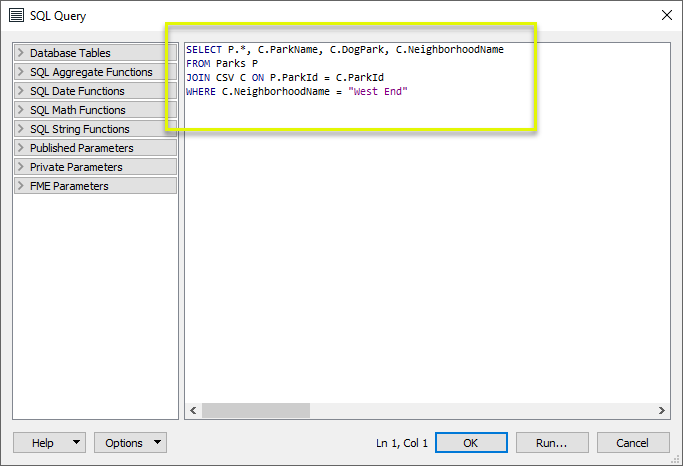Show the Published Parameters list
The image size is (683, 466).
[x=95, y=148]
